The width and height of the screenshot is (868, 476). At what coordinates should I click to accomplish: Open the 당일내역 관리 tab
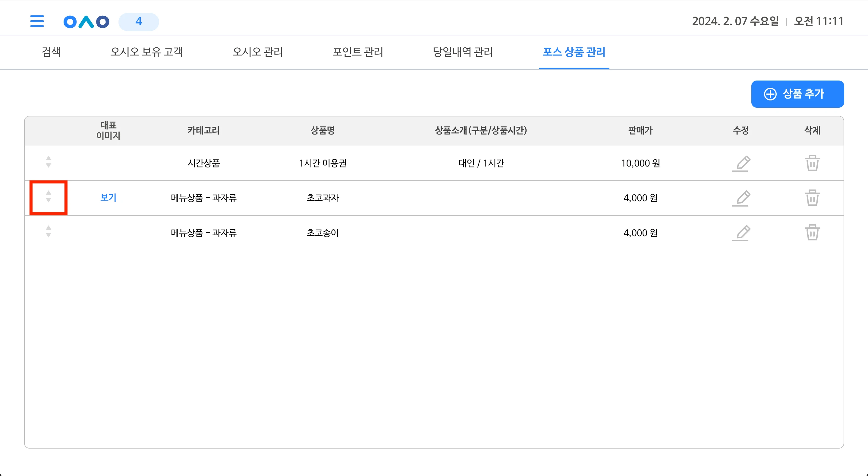click(463, 52)
